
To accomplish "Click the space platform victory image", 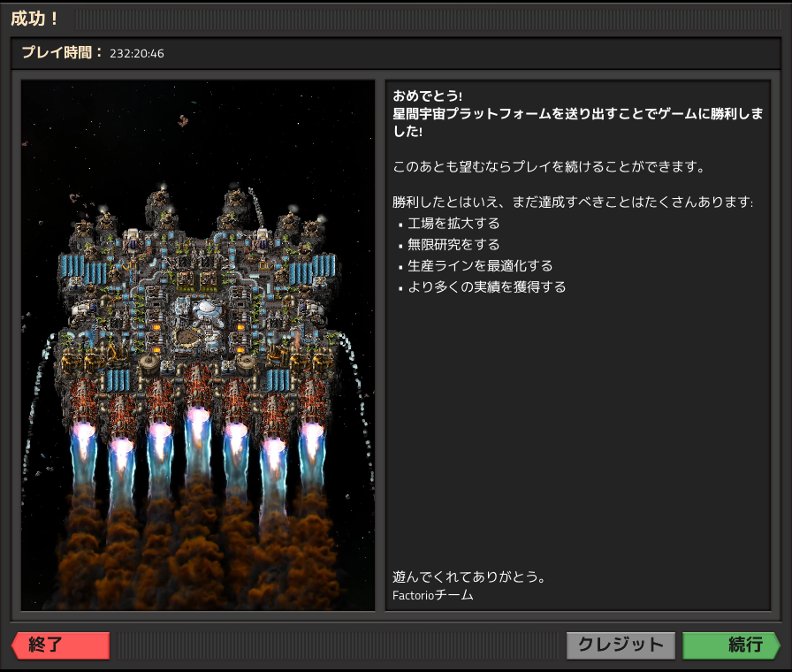I will tap(198, 345).
